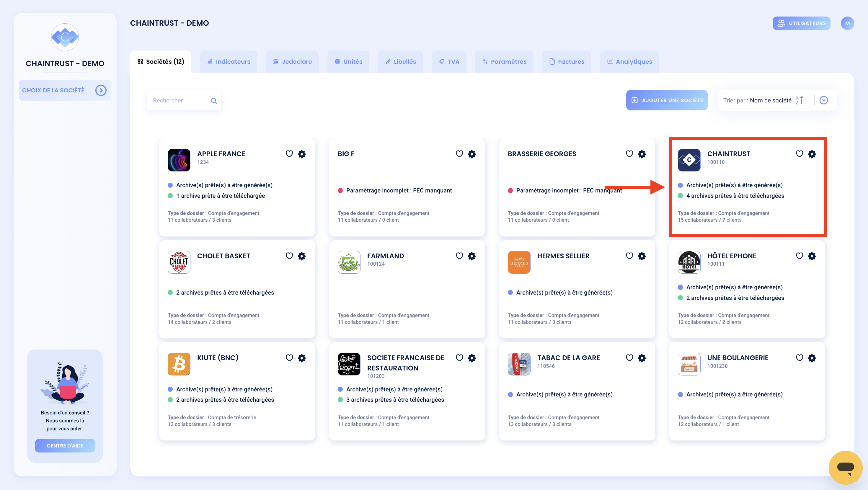Favorite HERMES SELLIER with heart
Image resolution: width=868 pixels, height=490 pixels.
(629, 256)
